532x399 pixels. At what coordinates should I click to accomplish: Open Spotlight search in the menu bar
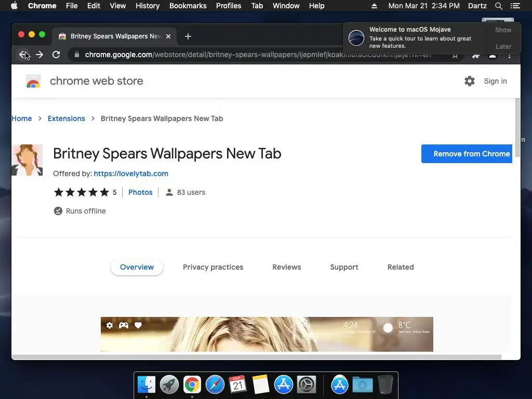[498, 6]
